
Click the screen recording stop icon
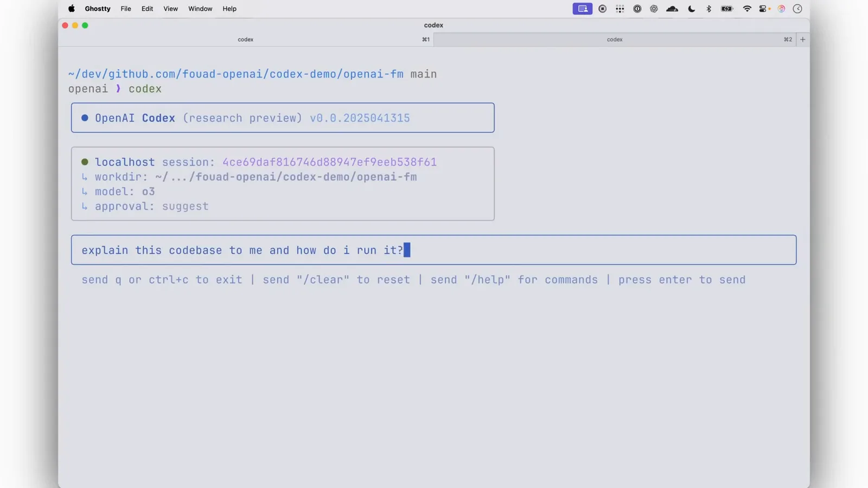coord(603,9)
